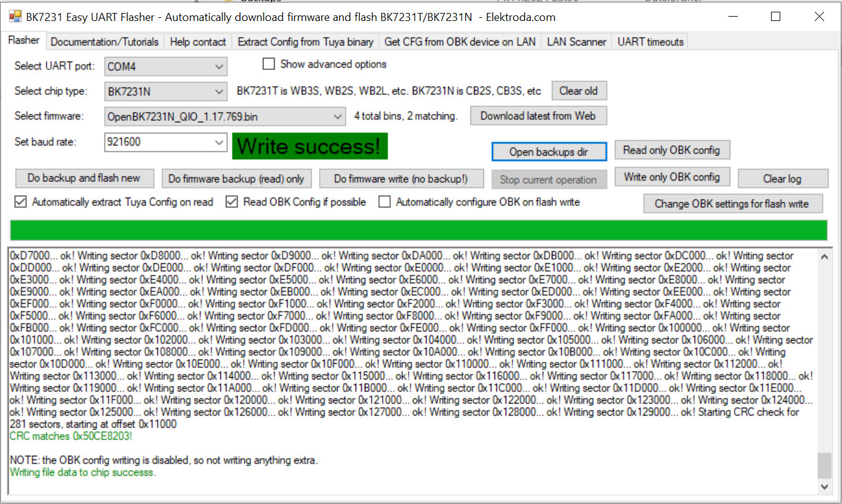This screenshot has width=842, height=504.
Task: Open the UART timeouts tab
Action: point(651,42)
